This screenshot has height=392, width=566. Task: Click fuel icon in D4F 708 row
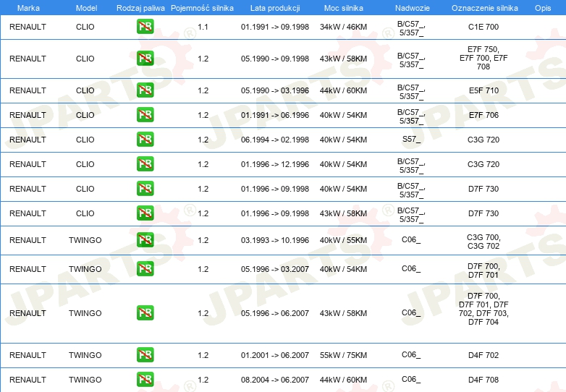click(x=145, y=379)
